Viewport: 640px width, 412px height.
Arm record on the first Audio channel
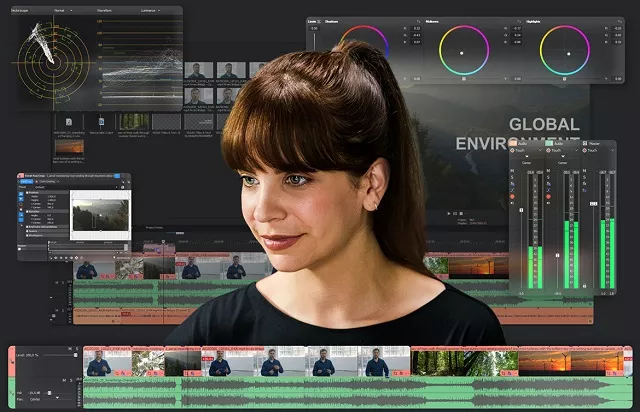(x=513, y=197)
